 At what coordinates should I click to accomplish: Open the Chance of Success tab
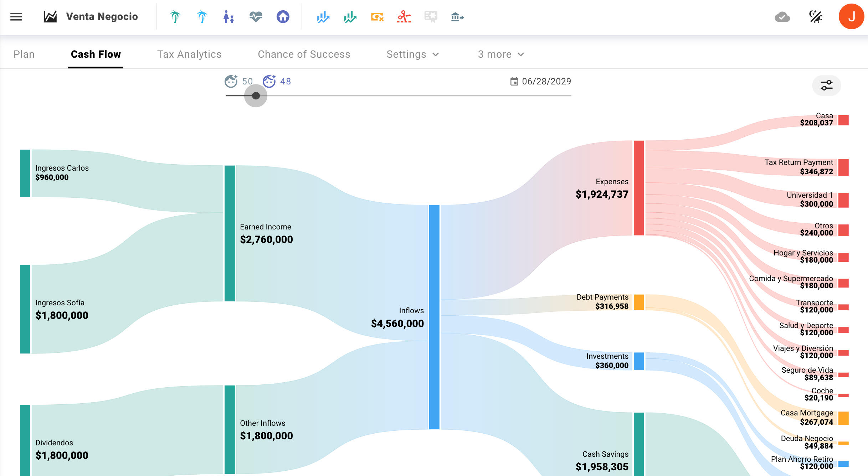304,54
